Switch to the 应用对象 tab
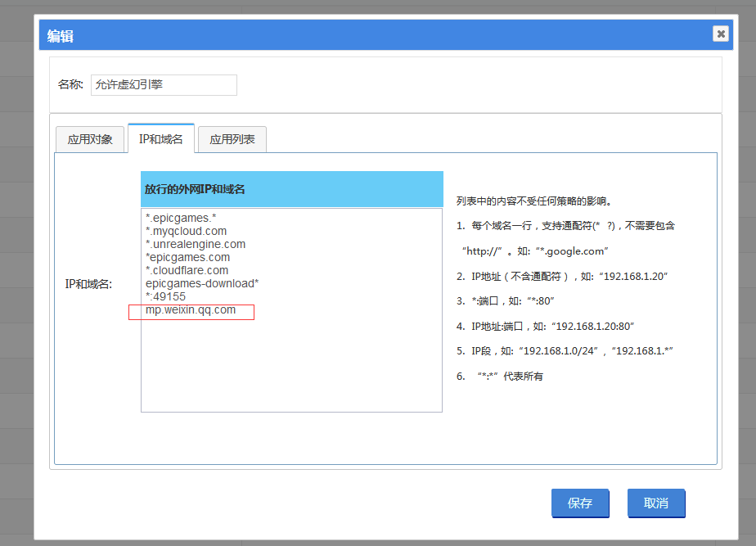Viewport: 756px width, 546px height. click(x=90, y=139)
